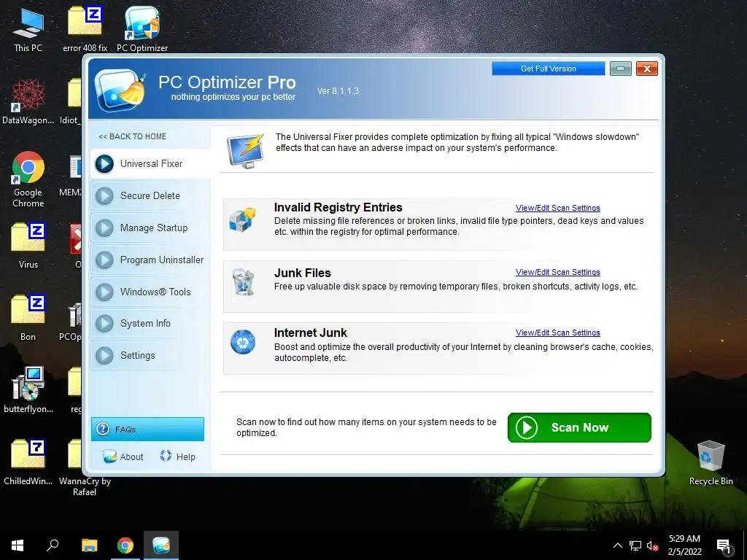Click the play icon inside Scan Now
The image size is (747, 560).
527,427
